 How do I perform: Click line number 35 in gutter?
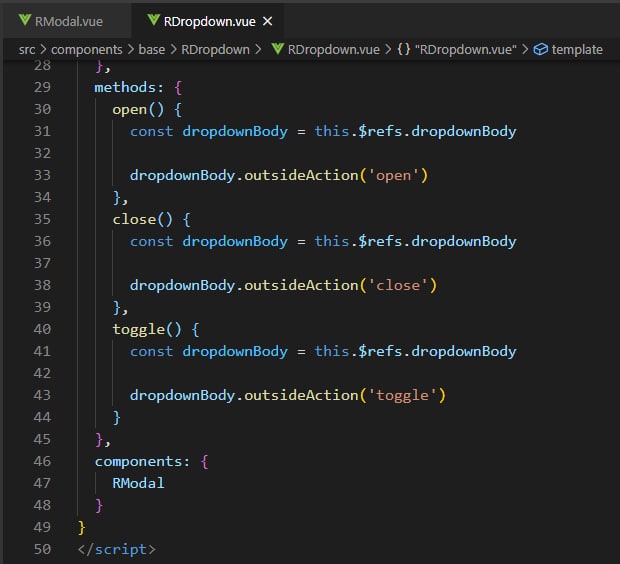pos(42,219)
